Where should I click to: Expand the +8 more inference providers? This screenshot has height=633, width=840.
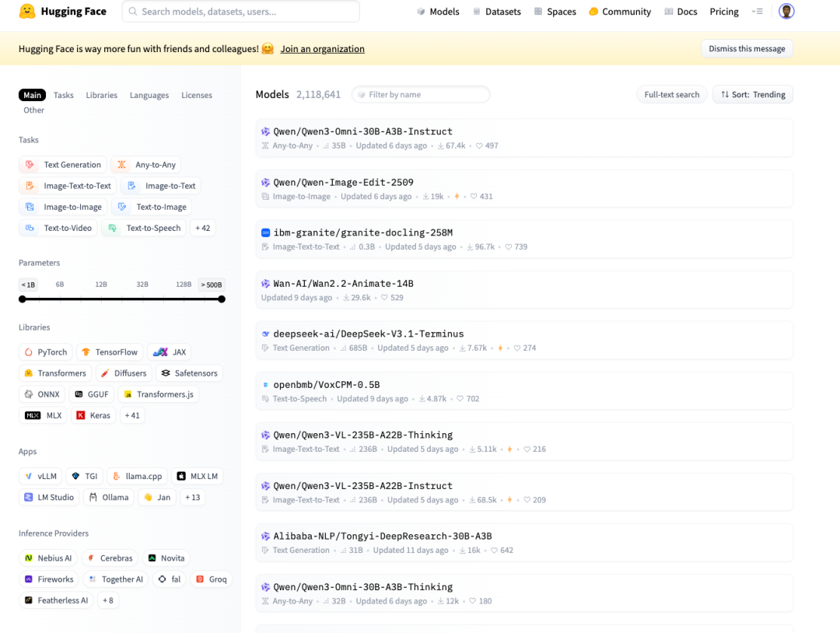107,601
